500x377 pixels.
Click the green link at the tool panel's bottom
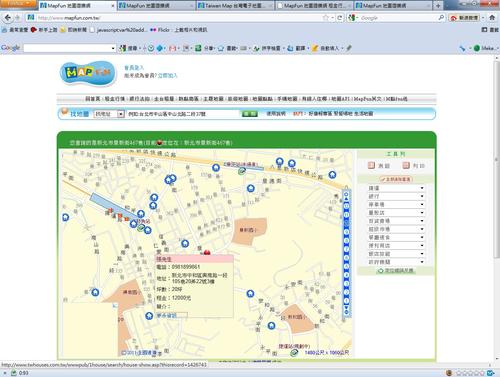[x=396, y=271]
